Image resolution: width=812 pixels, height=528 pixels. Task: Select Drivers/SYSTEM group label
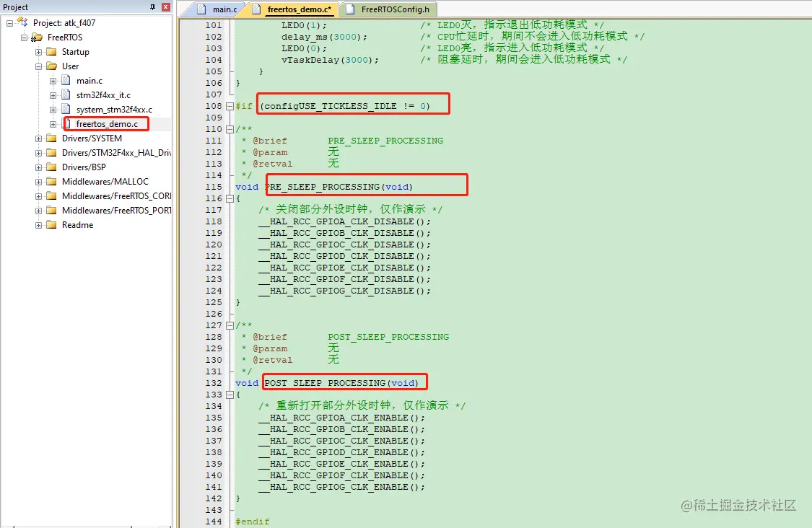pyautogui.click(x=92, y=138)
